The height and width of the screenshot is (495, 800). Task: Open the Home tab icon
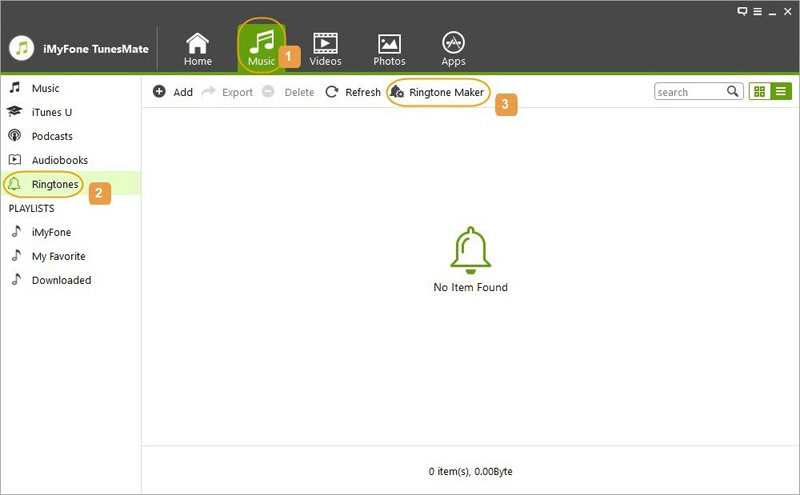pyautogui.click(x=197, y=44)
